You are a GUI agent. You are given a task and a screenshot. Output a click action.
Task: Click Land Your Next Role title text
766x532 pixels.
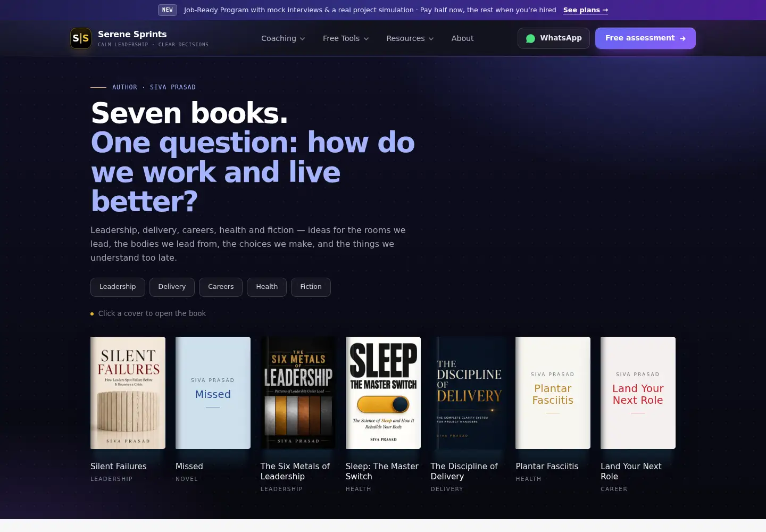631,471
